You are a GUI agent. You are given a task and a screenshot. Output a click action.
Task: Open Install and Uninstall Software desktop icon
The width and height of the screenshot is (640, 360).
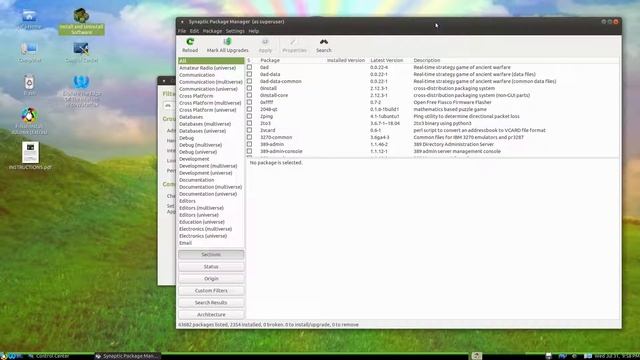81,22
